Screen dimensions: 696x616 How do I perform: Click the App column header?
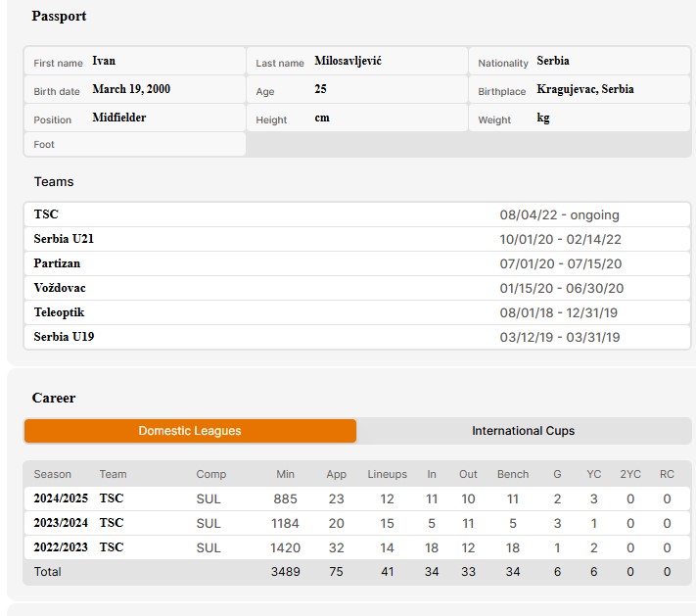pos(337,474)
